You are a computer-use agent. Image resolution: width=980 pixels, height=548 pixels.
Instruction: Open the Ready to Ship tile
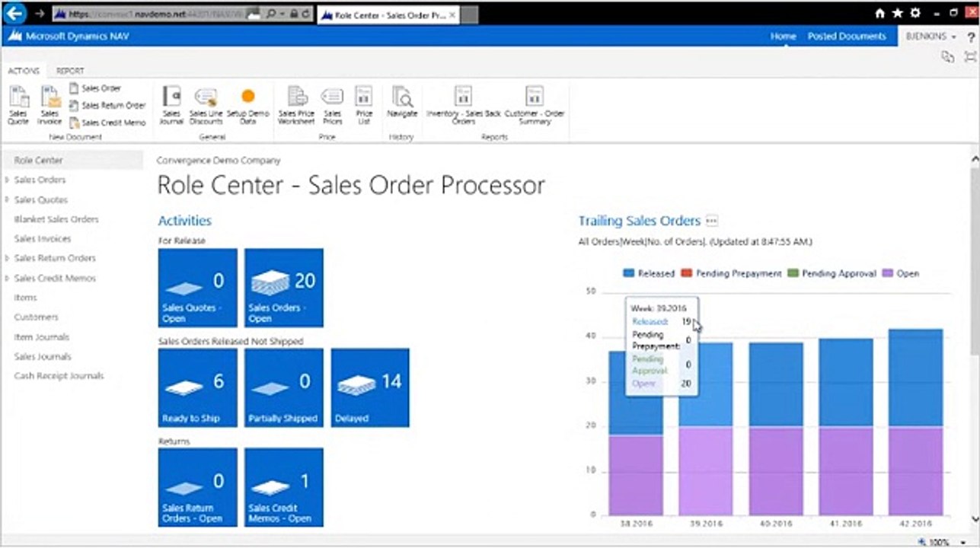pyautogui.click(x=197, y=387)
